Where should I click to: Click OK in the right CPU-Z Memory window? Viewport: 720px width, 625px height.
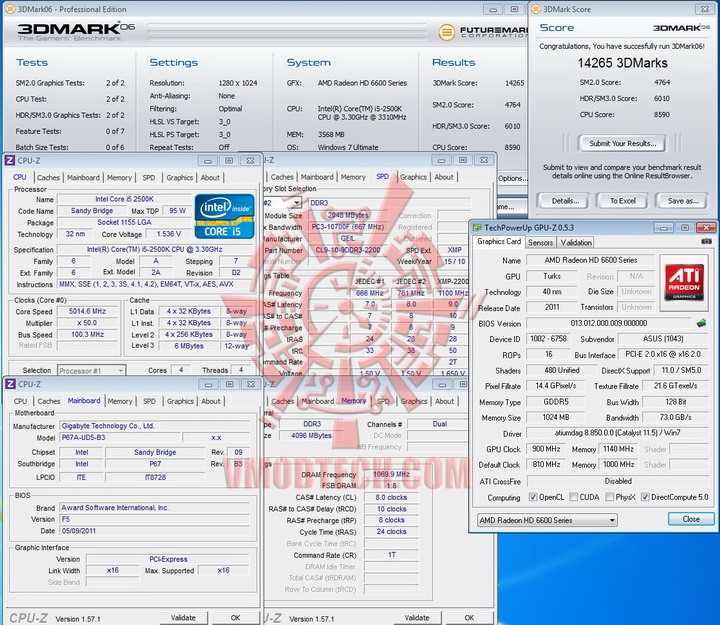469,618
